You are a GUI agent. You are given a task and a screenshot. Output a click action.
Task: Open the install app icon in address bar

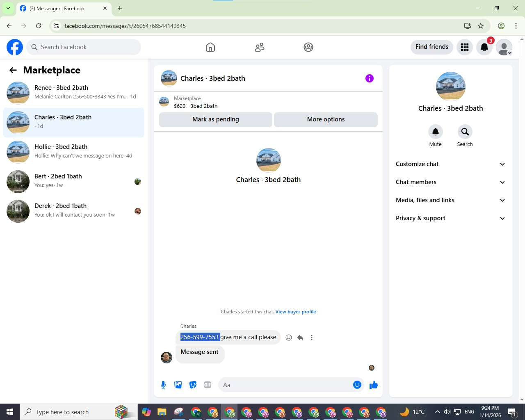coord(467,26)
